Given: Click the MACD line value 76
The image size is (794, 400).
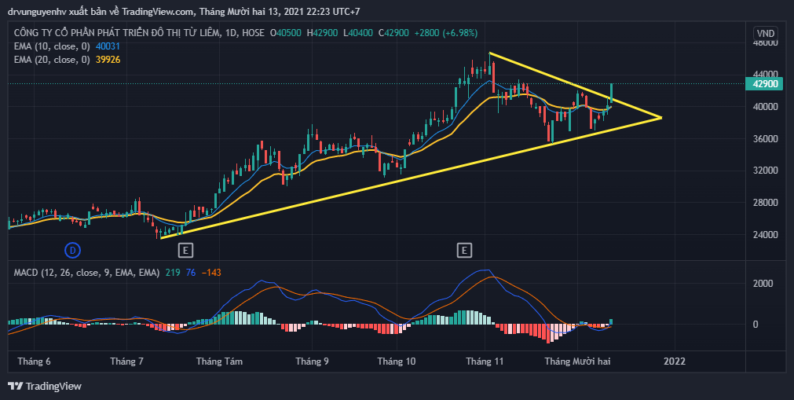Looking at the screenshot, I should pyautogui.click(x=191, y=272).
